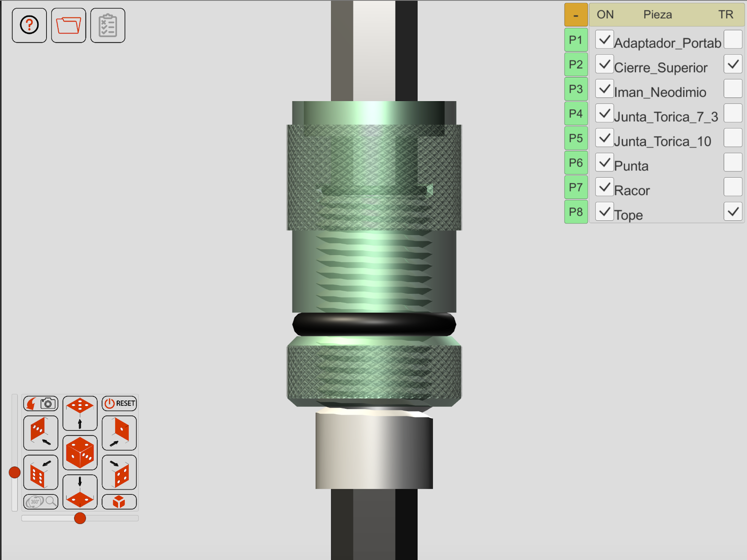Viewport: 747px width, 560px height.
Task: Select the isometric dice center view
Action: tap(80, 453)
